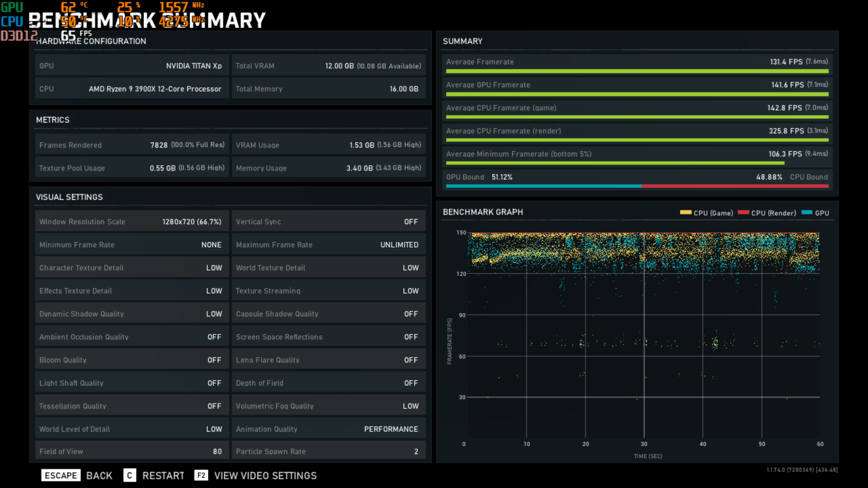Click the VISUAL SETTINGS section header
Screen dimensions: 868x488
pos(69,197)
